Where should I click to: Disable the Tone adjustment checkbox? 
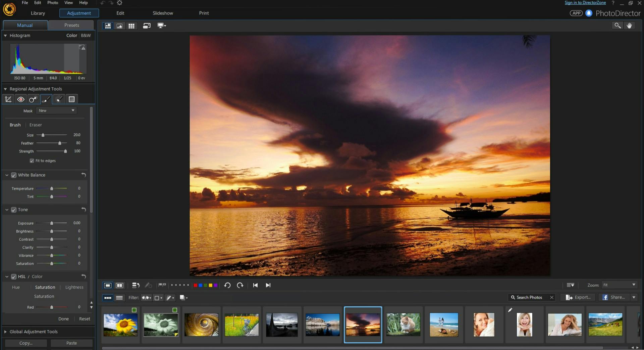tap(14, 210)
